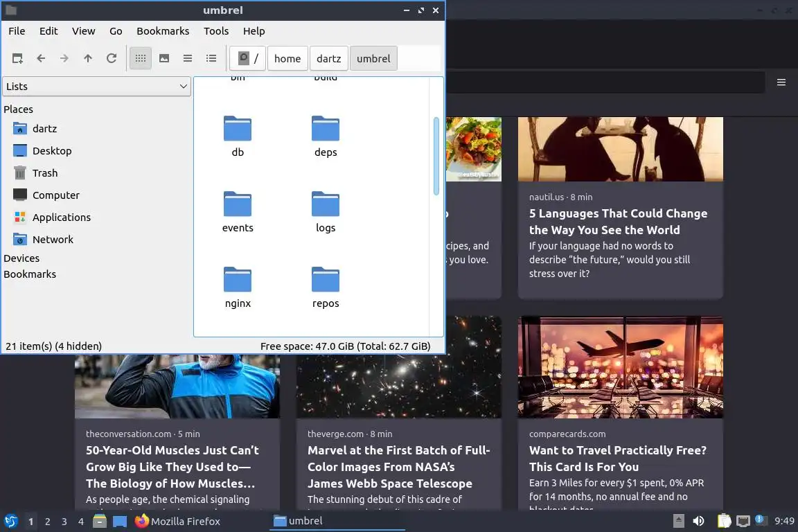The width and height of the screenshot is (798, 532).
Task: Switch to icon view mode
Action: tap(141, 59)
